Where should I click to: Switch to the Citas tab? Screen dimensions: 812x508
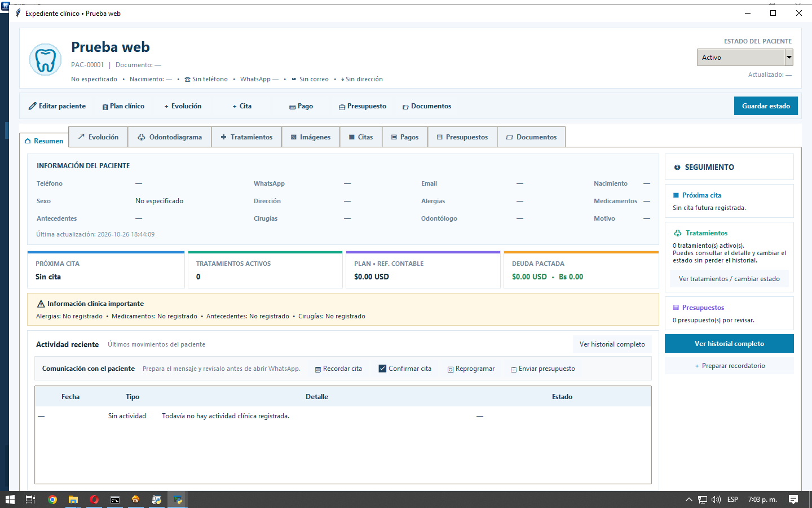(361, 137)
